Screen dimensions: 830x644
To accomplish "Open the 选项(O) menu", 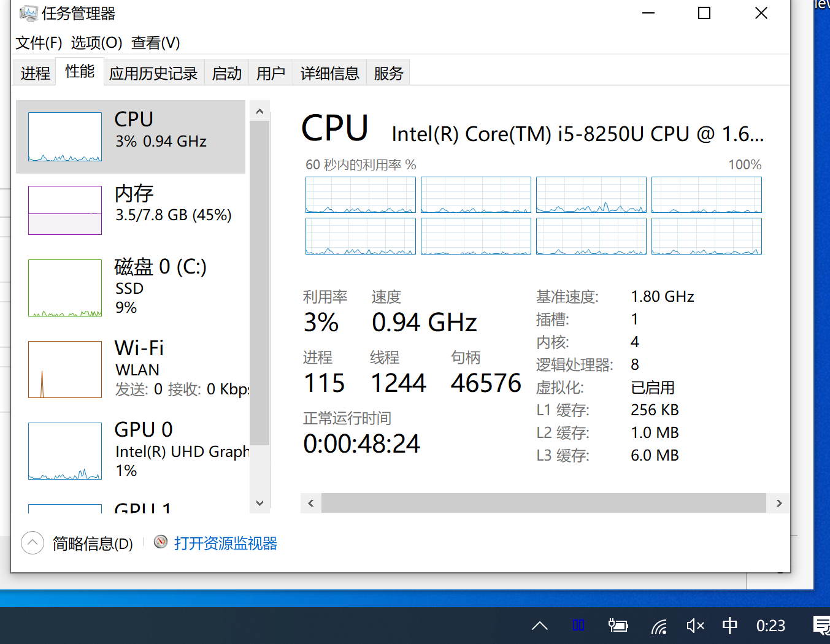I will click(x=96, y=43).
